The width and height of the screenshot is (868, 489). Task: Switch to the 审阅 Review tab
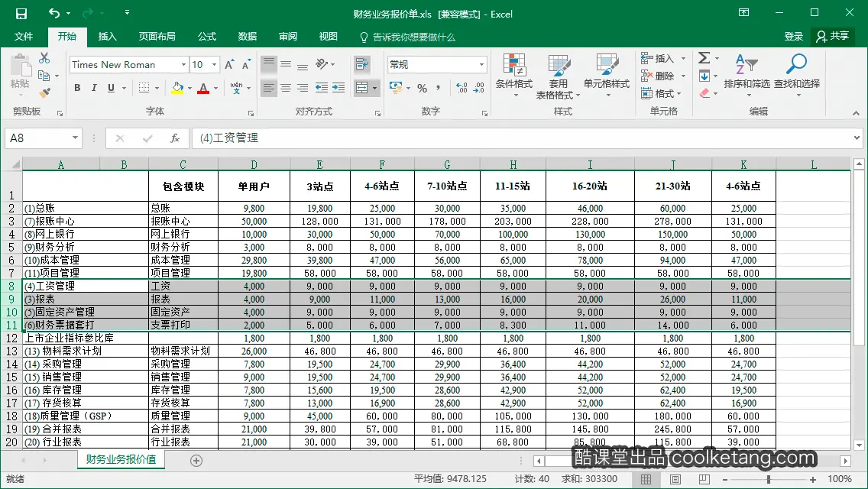pyautogui.click(x=288, y=37)
